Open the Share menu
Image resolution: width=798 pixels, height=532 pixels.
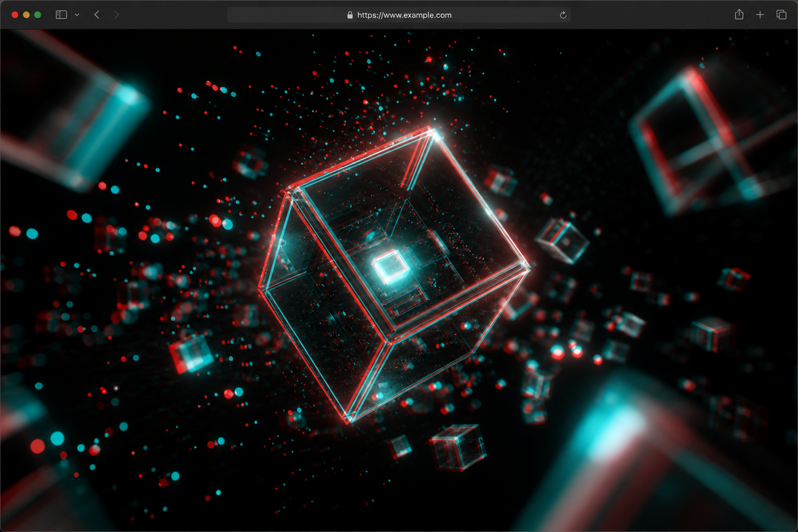(x=739, y=15)
